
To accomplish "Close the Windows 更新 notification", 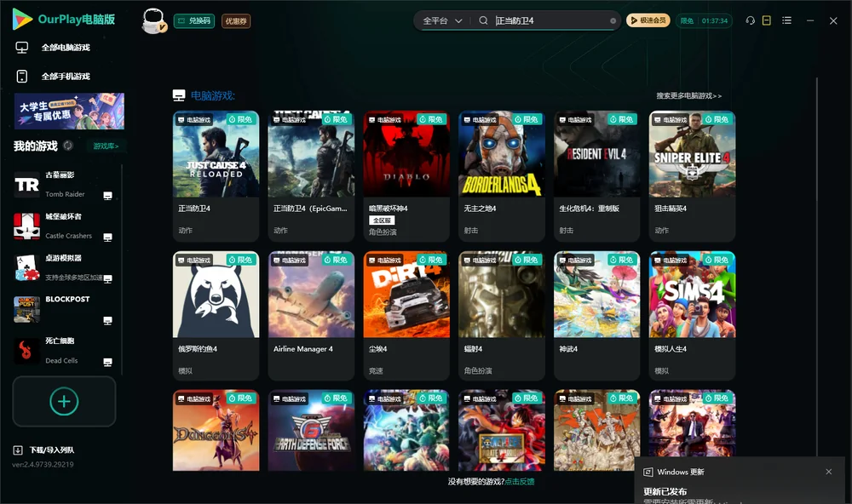I will click(829, 472).
